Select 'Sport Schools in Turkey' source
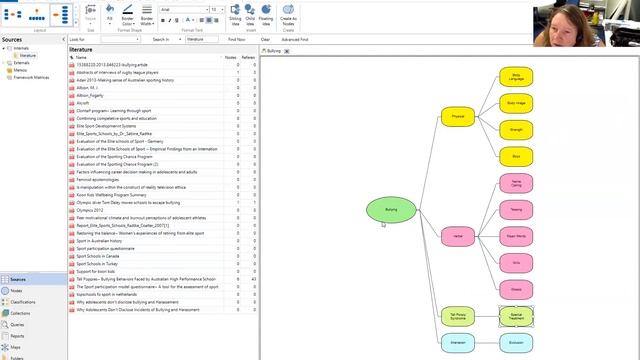This screenshot has height=360, width=640. pos(97,264)
